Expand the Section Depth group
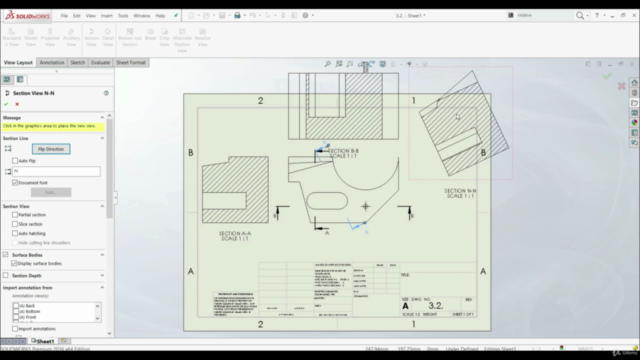This screenshot has width=640, height=360. pos(102,276)
